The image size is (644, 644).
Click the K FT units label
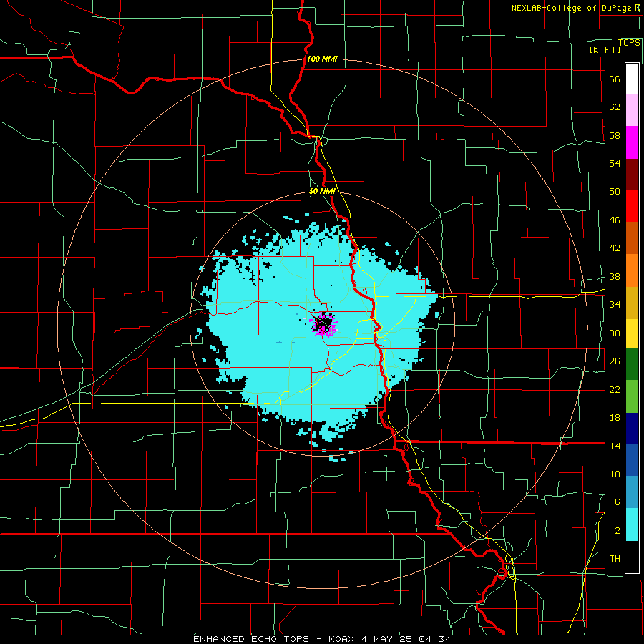coord(605,49)
